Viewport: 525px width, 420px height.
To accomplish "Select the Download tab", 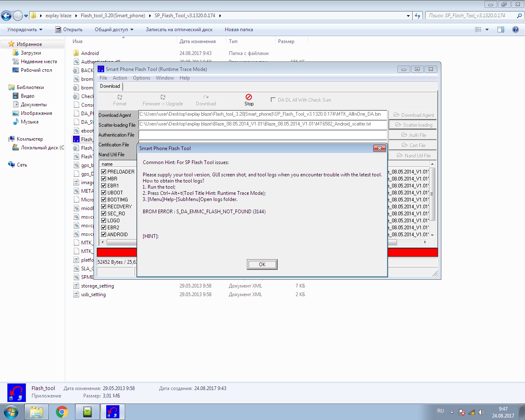I will click(110, 86).
